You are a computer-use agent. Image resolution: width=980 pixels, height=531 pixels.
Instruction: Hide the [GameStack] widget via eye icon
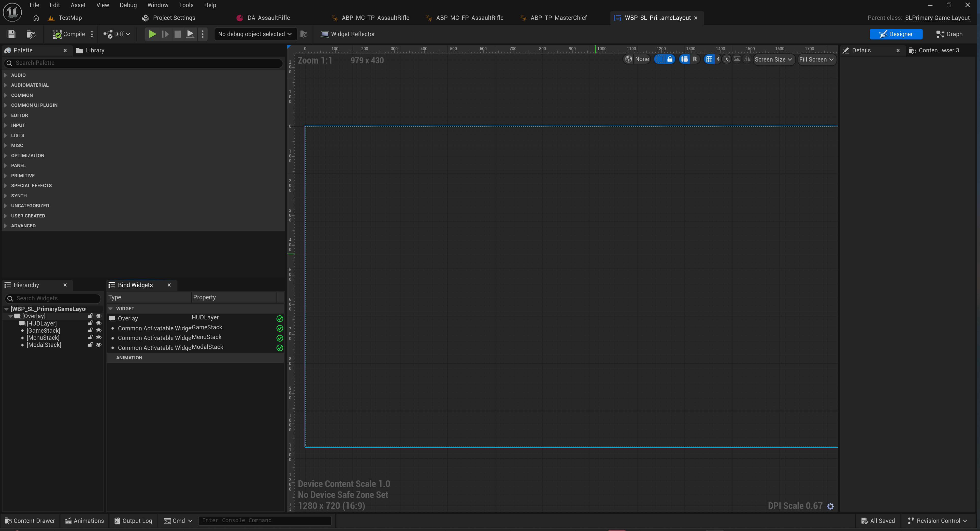click(98, 331)
